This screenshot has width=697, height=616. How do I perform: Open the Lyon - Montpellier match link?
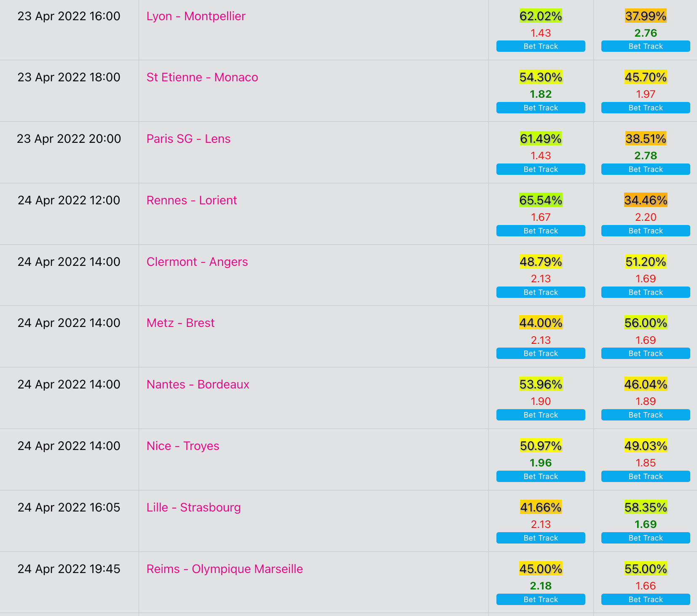[x=196, y=16]
